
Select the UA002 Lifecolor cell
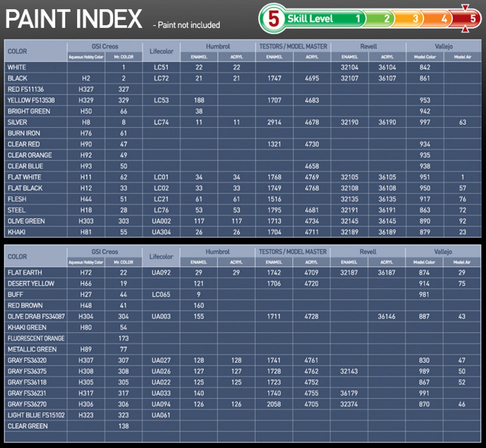coord(161,221)
